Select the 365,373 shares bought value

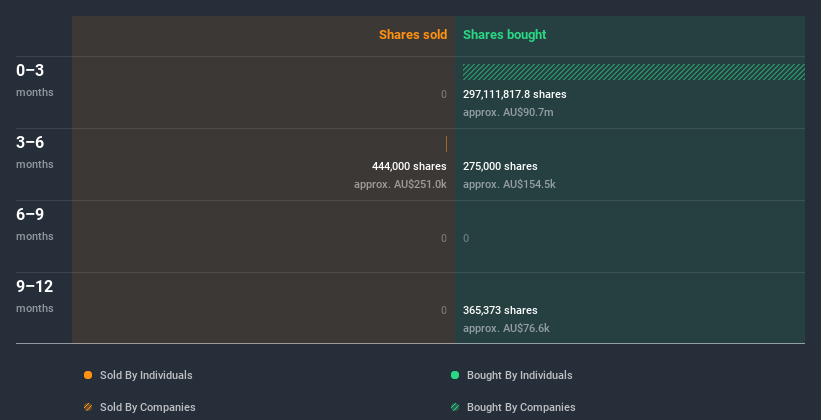pyautogui.click(x=500, y=310)
